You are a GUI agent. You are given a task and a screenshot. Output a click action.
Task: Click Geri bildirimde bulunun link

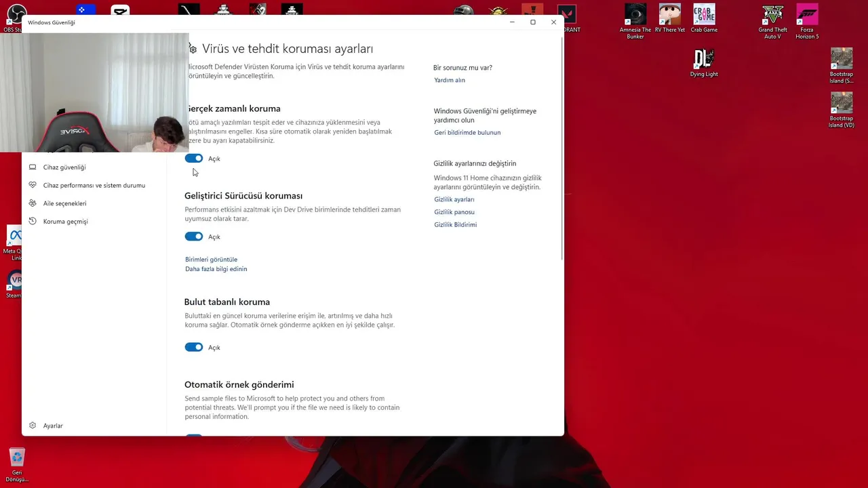coord(467,133)
